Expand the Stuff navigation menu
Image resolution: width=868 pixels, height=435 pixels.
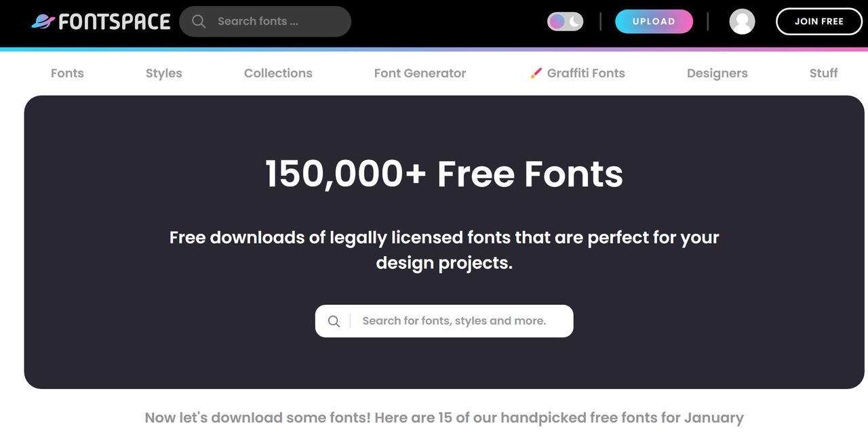tap(823, 73)
